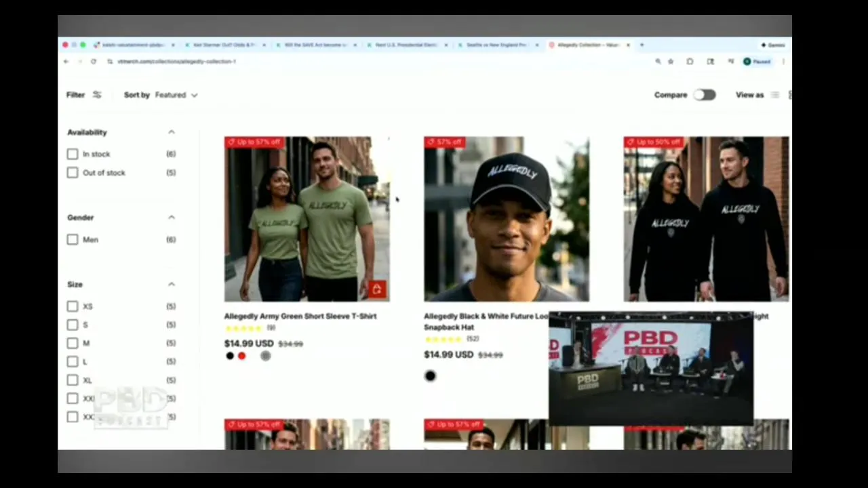Click the PBD Podcast video overlay

point(651,369)
